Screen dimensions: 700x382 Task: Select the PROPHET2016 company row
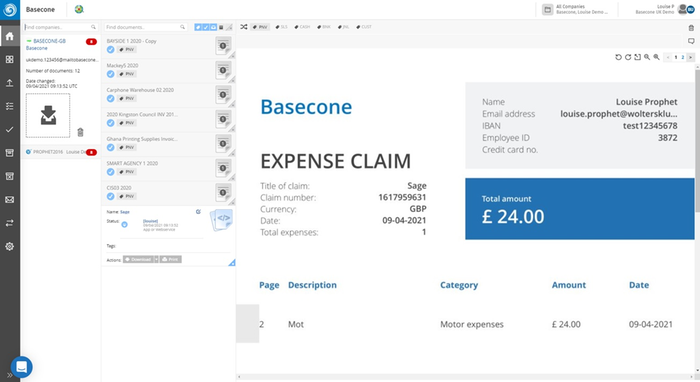(61, 152)
